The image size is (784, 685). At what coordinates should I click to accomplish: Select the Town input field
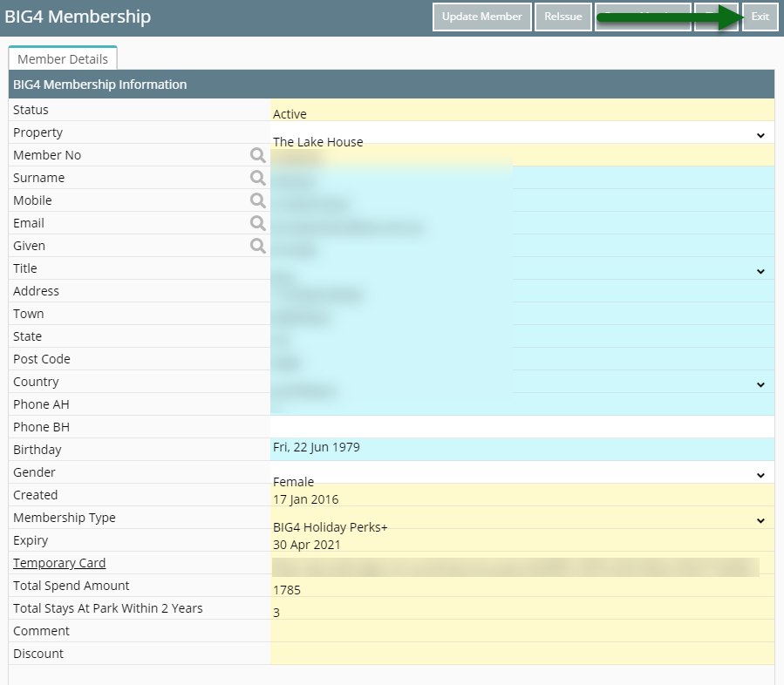coord(522,314)
